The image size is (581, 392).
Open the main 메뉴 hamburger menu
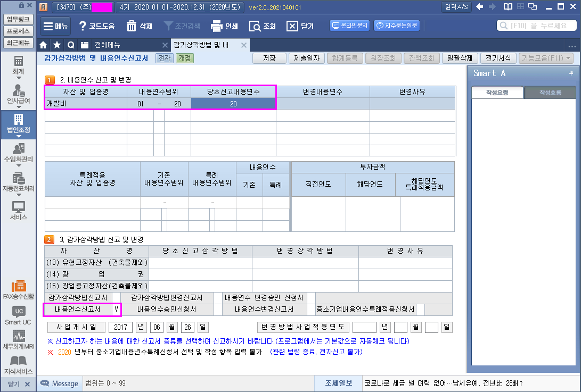coord(55,26)
